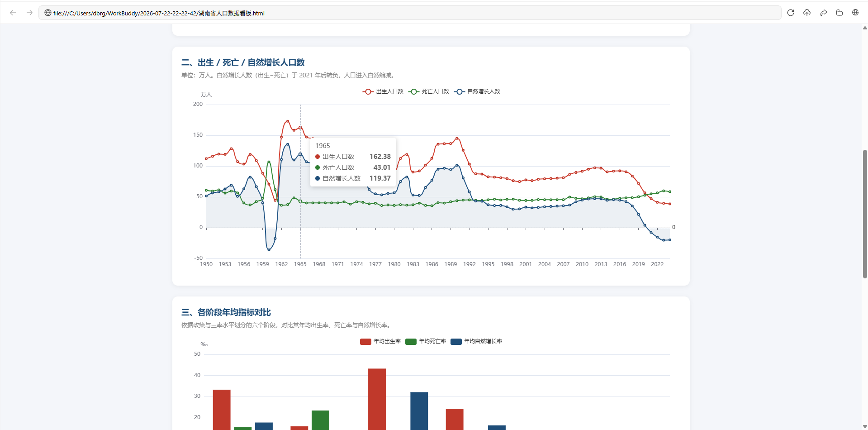Click the scrollbar up arrow
The image size is (868, 430).
pos(865,28)
